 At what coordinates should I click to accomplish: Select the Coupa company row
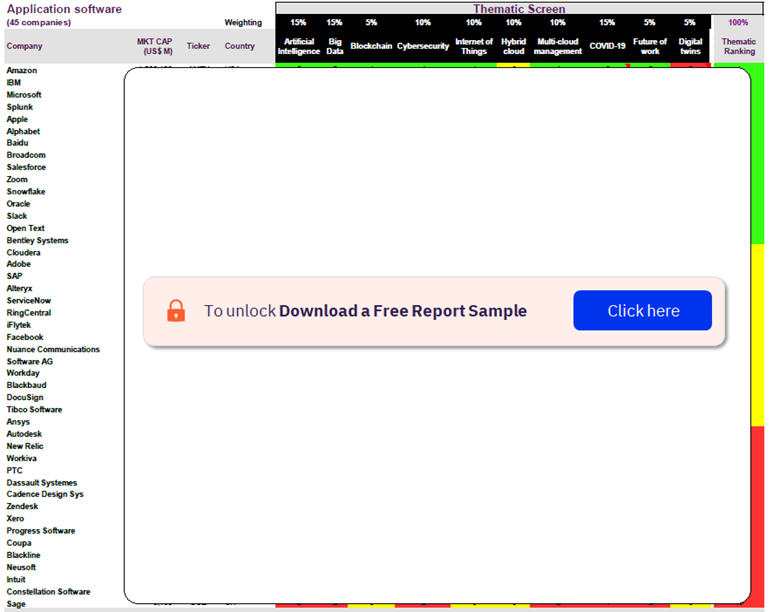[x=19, y=543]
